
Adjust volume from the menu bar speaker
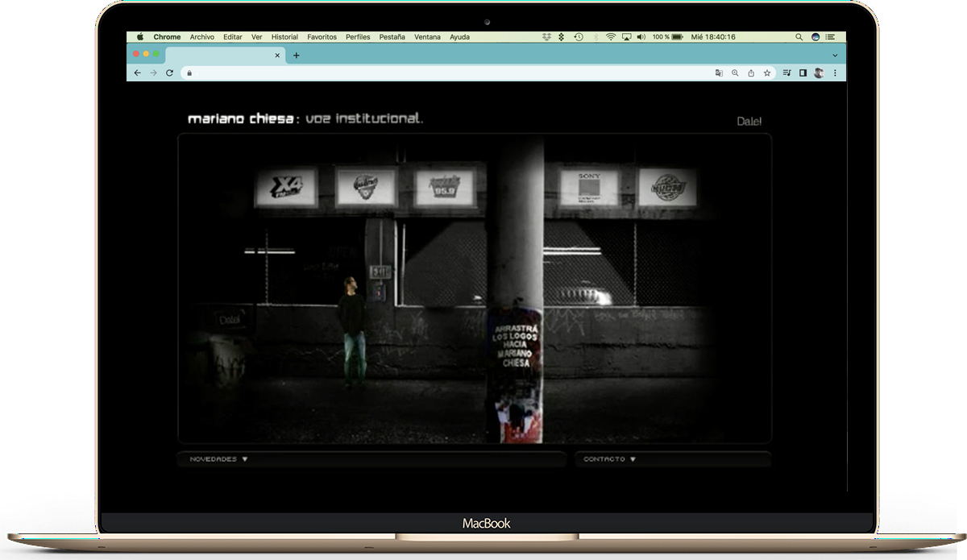pyautogui.click(x=641, y=37)
